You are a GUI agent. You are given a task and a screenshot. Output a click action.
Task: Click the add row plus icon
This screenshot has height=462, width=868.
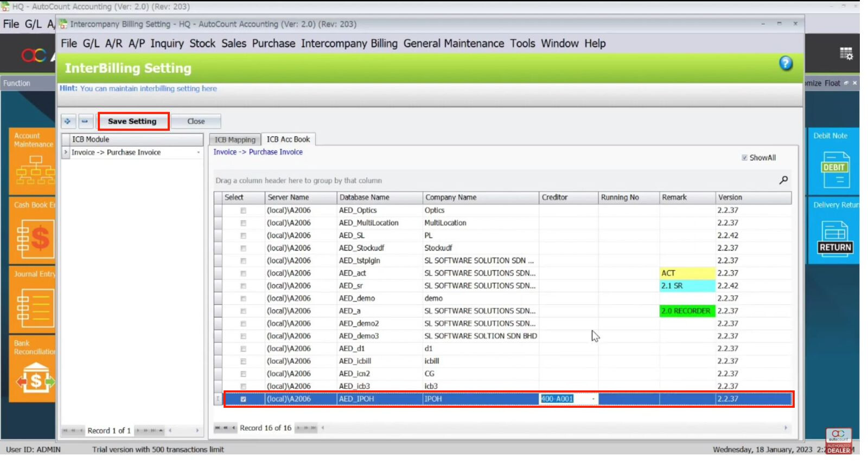coord(68,121)
